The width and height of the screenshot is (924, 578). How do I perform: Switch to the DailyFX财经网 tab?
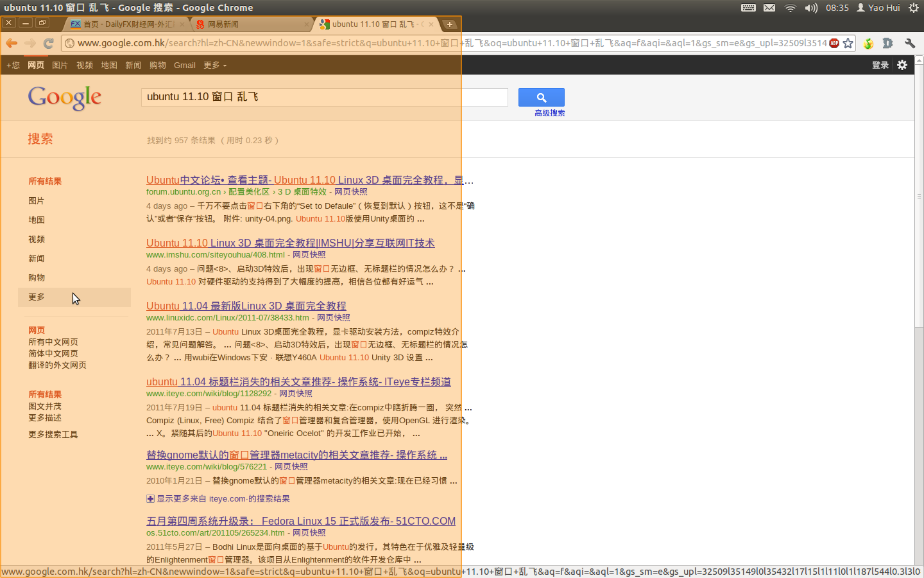pyautogui.click(x=127, y=24)
